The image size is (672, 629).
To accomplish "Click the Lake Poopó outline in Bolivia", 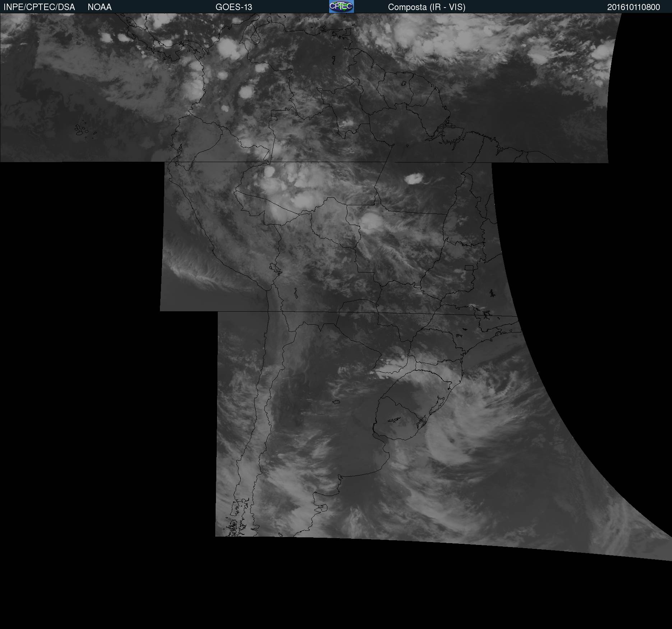I will (295, 293).
